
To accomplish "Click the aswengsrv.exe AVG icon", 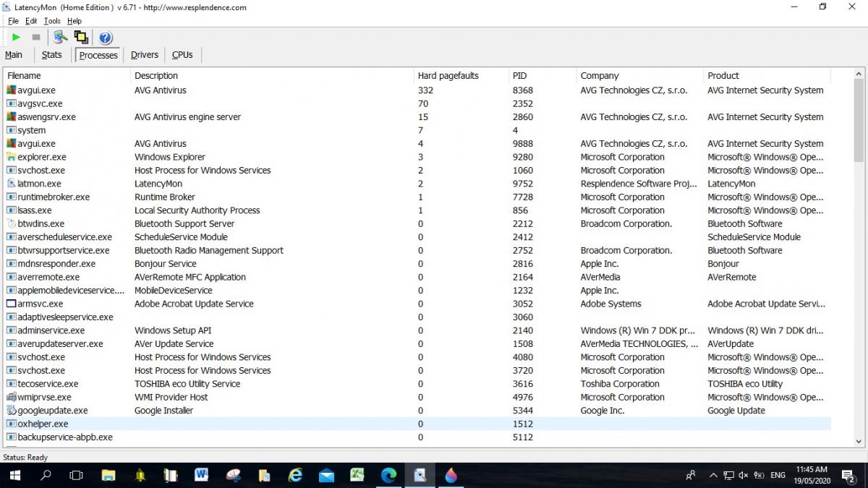I will click(x=11, y=117).
